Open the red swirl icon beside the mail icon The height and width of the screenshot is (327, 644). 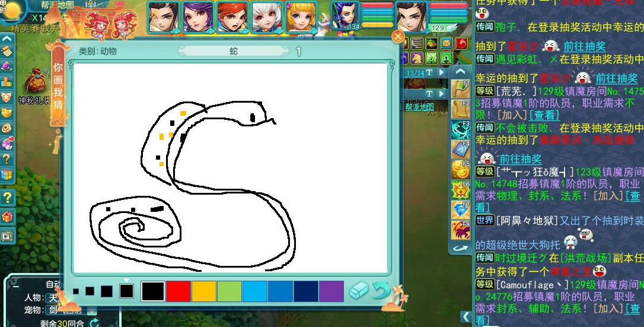click(461, 43)
